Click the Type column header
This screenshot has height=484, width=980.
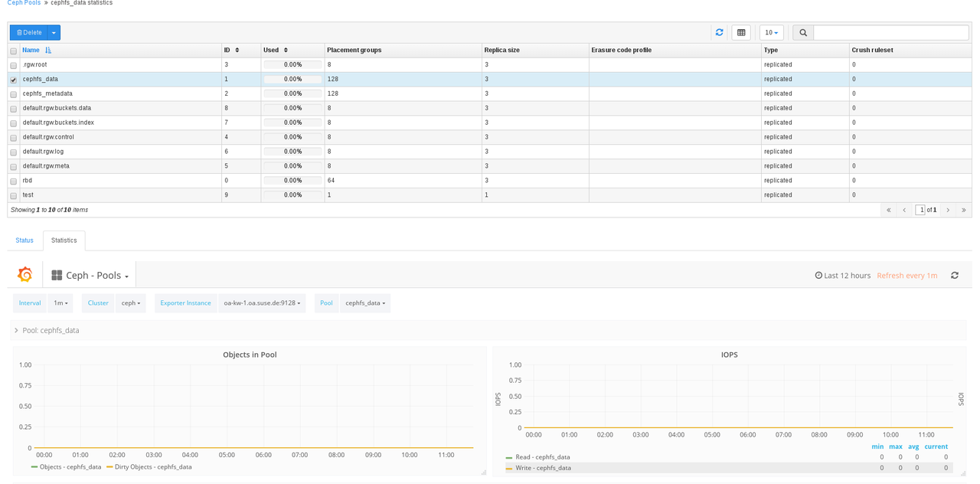point(771,51)
